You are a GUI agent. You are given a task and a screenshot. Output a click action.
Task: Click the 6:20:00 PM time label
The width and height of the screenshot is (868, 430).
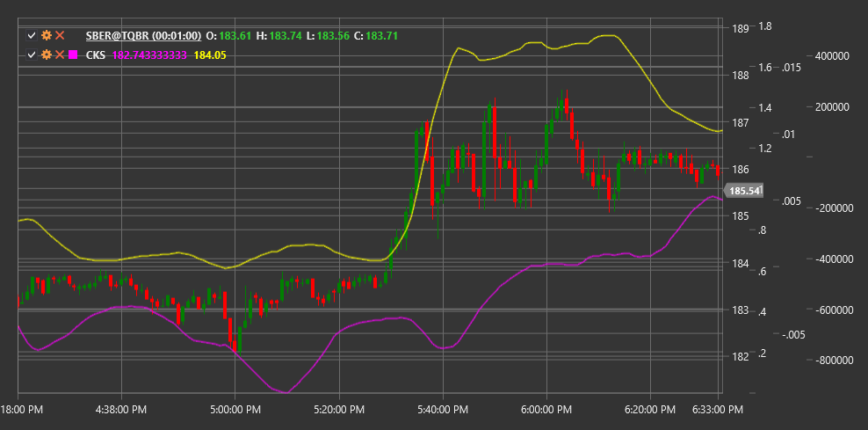[x=650, y=410]
